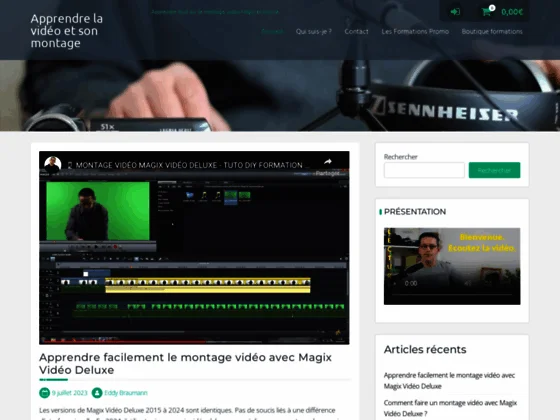560x420 pixels.
Task: Open the Qui suis-je ? menu item
Action: [314, 31]
